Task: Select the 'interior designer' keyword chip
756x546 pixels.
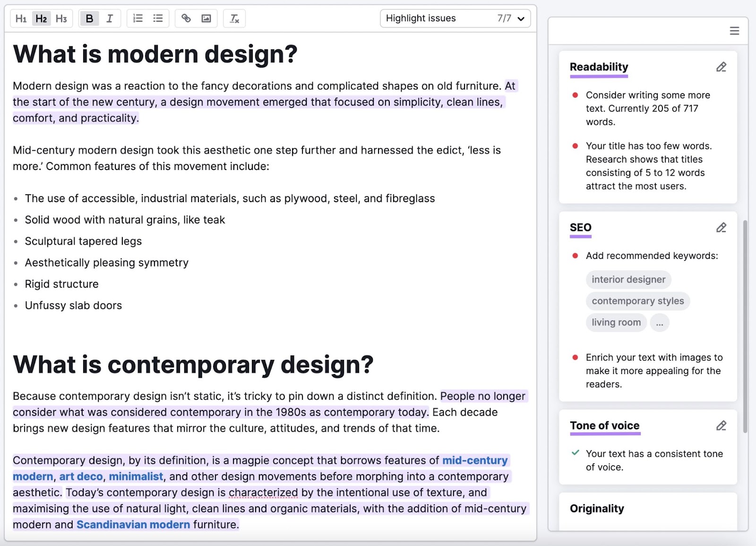Action: pyautogui.click(x=628, y=279)
